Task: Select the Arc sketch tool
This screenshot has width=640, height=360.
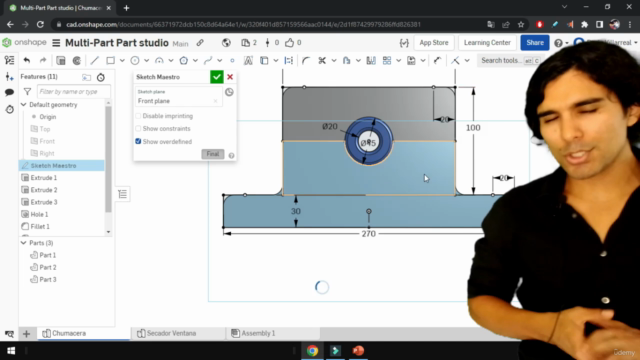Action: click(159, 60)
